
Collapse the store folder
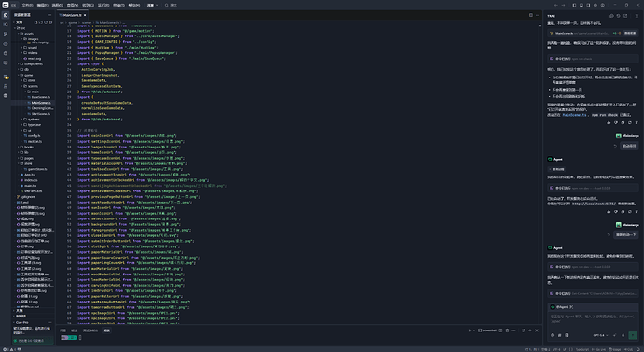tap(33, 163)
